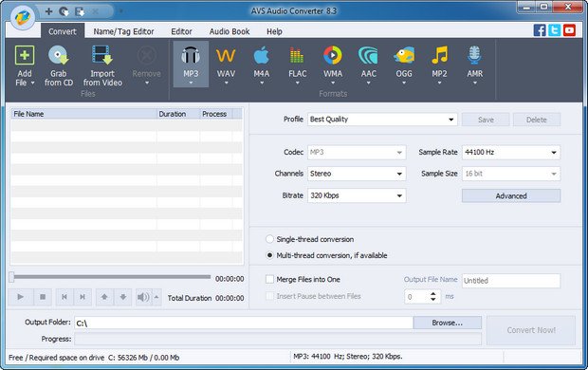Image resolution: width=588 pixels, height=370 pixels.
Task: Click the profile Save button
Action: 486,120
